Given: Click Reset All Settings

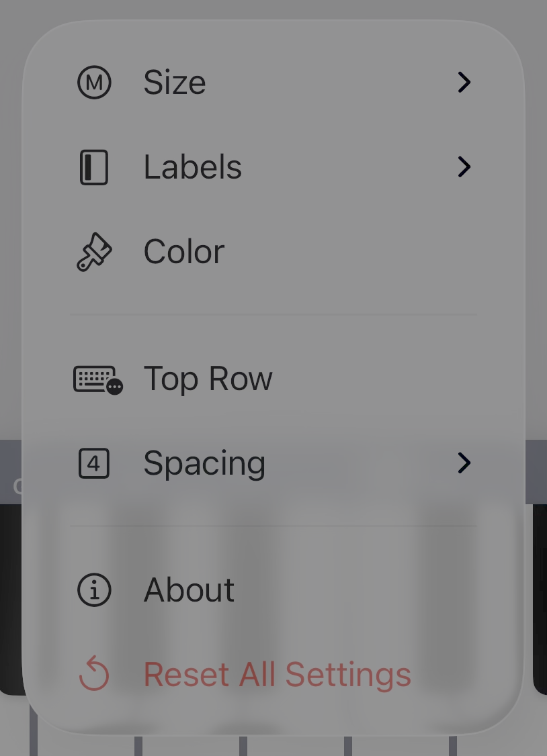Looking at the screenshot, I should point(277,674).
